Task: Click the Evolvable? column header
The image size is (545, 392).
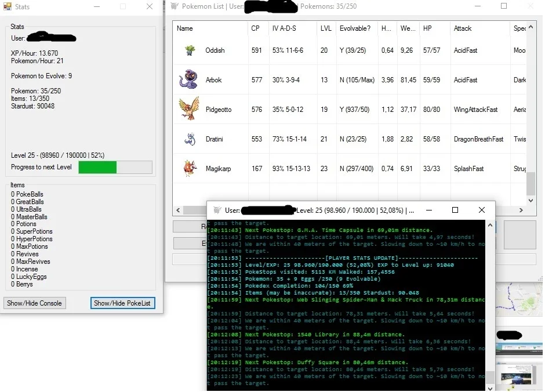Action: 357,28
